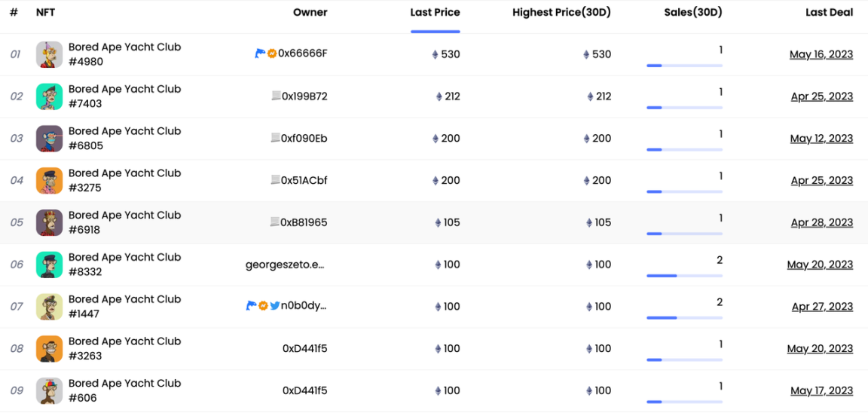Click the orange verified badge beside 0x66666F
Image resolution: width=868 pixels, height=413 pixels.
pyautogui.click(x=272, y=54)
